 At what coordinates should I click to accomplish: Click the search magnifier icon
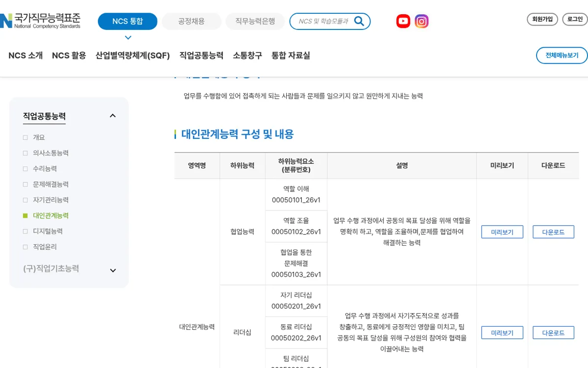click(x=359, y=21)
